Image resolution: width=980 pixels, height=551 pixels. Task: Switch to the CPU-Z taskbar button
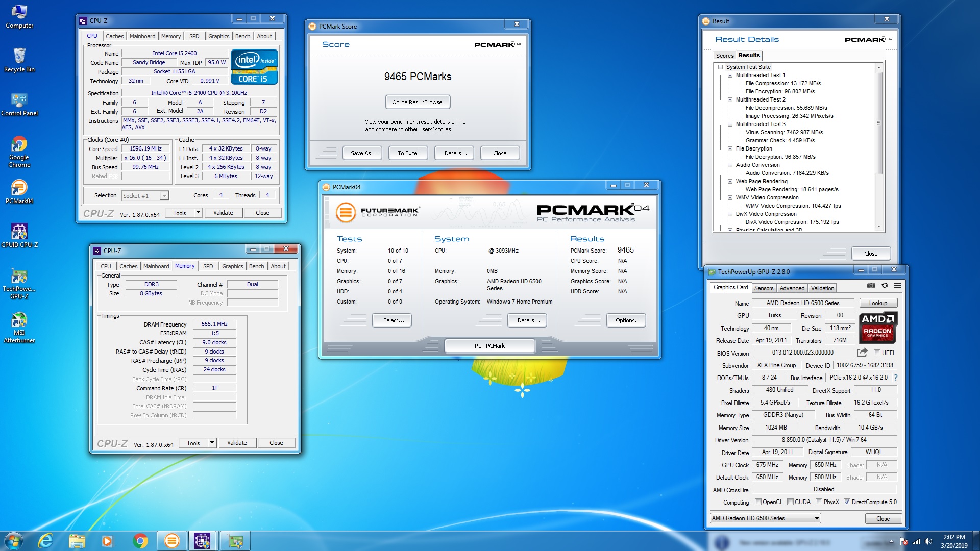(203, 541)
